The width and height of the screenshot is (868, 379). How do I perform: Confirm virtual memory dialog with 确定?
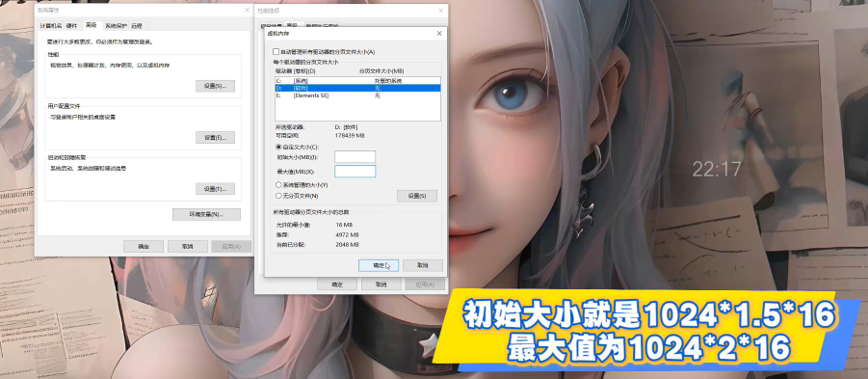(379, 265)
